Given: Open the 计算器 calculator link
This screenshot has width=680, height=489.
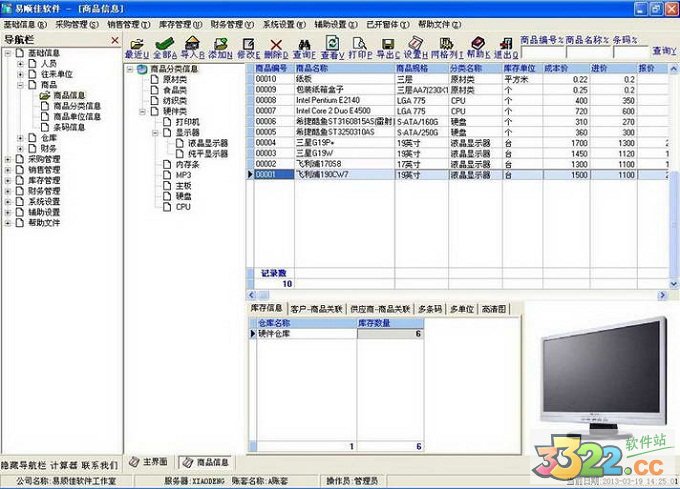Looking at the screenshot, I should [x=64, y=466].
